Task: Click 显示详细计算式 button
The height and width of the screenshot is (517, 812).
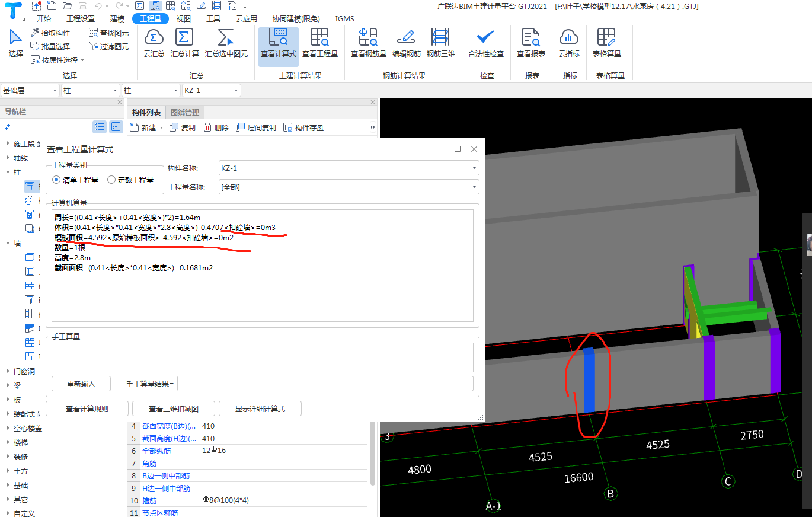Action: click(x=260, y=409)
